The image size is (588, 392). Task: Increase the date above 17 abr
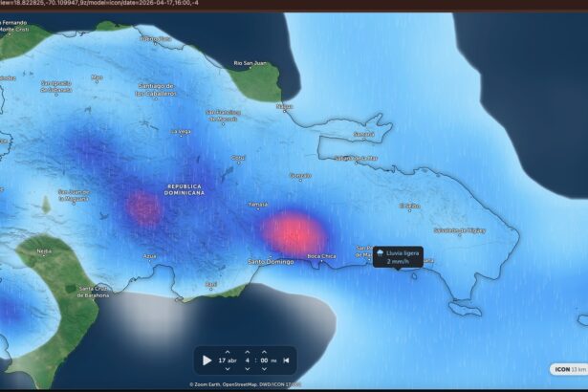[x=228, y=351]
